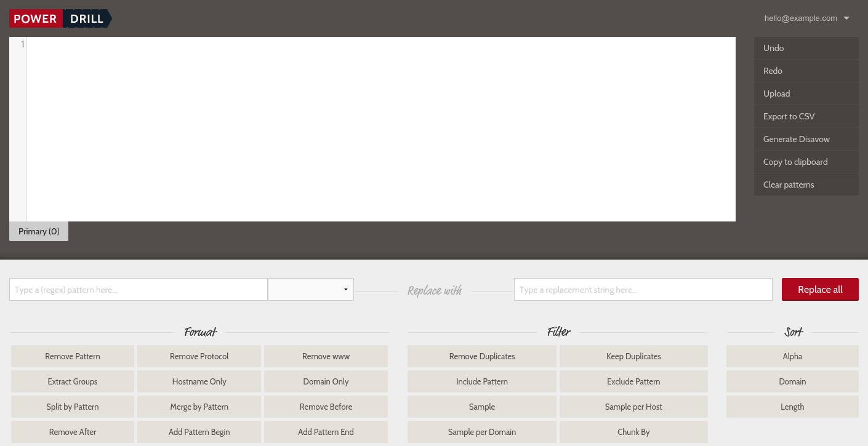Select Upload in the side panel
Screen dimensions: 868x446
pyautogui.click(x=806, y=94)
